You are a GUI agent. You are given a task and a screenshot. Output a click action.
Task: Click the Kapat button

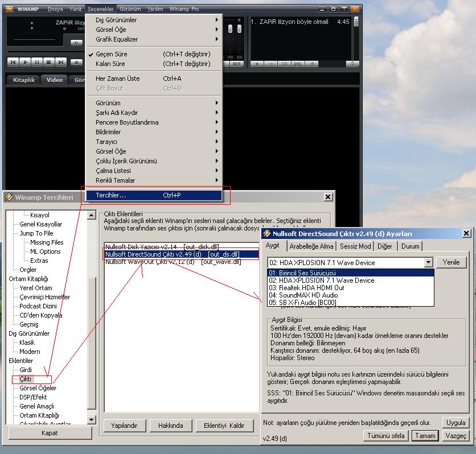(50, 433)
